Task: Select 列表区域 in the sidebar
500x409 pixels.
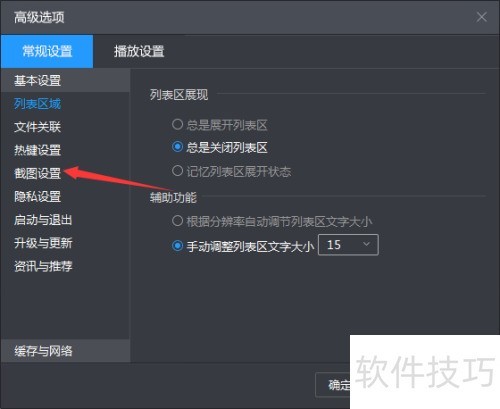Action: (x=37, y=104)
